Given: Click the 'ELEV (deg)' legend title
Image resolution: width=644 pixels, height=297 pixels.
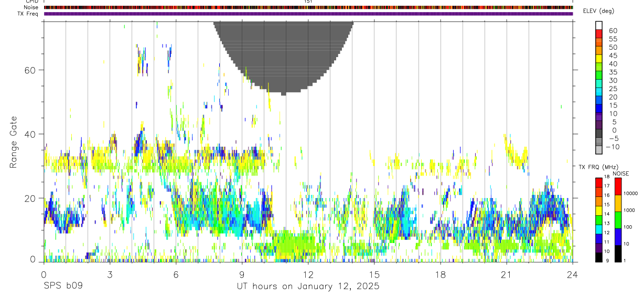Looking at the screenshot, I should tap(599, 11).
